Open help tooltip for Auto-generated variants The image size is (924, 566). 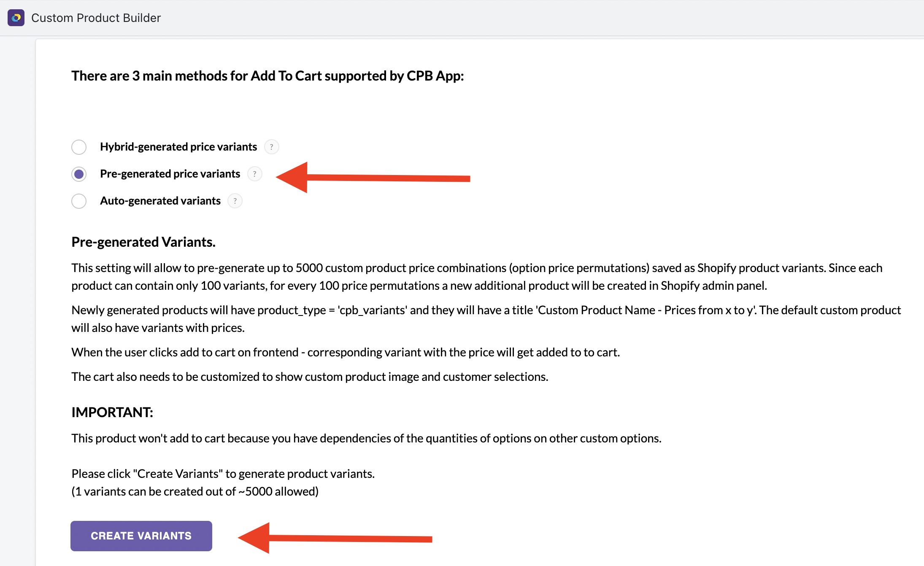235,201
